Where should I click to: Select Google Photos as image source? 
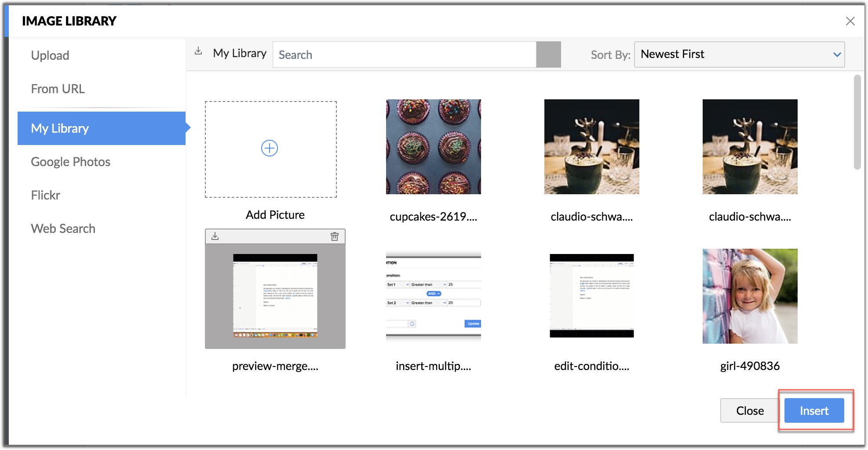(x=70, y=162)
